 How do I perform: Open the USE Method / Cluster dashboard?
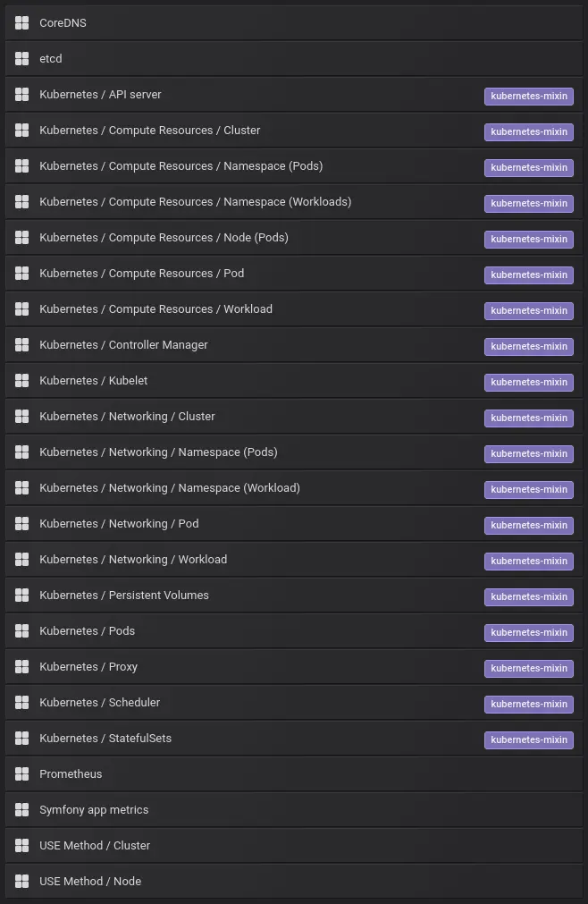point(95,845)
